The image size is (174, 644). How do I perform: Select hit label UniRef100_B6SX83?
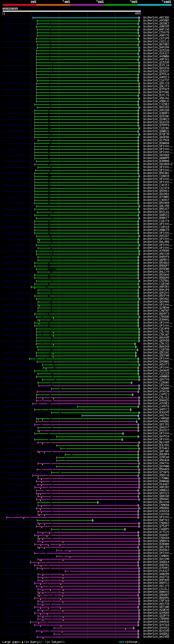[x=156, y=107]
